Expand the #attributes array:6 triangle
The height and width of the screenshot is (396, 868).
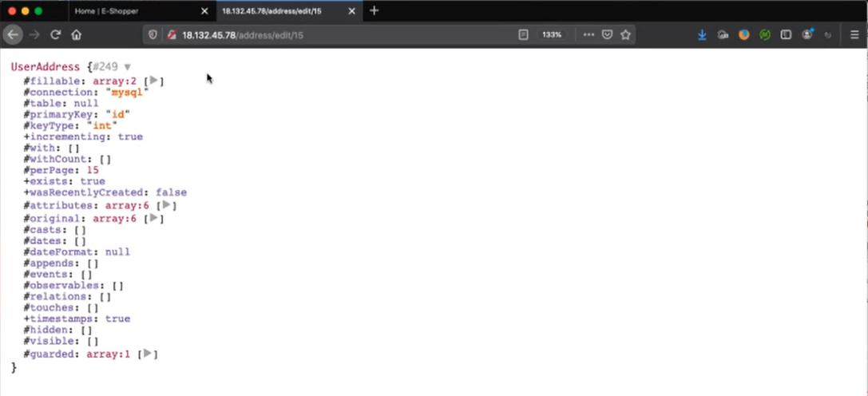[166, 205]
